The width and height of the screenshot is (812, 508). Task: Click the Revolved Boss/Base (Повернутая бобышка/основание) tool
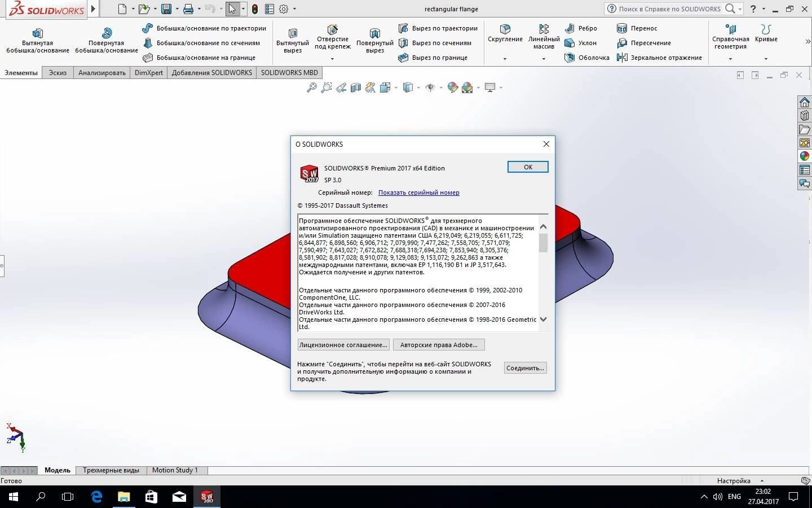click(107, 41)
